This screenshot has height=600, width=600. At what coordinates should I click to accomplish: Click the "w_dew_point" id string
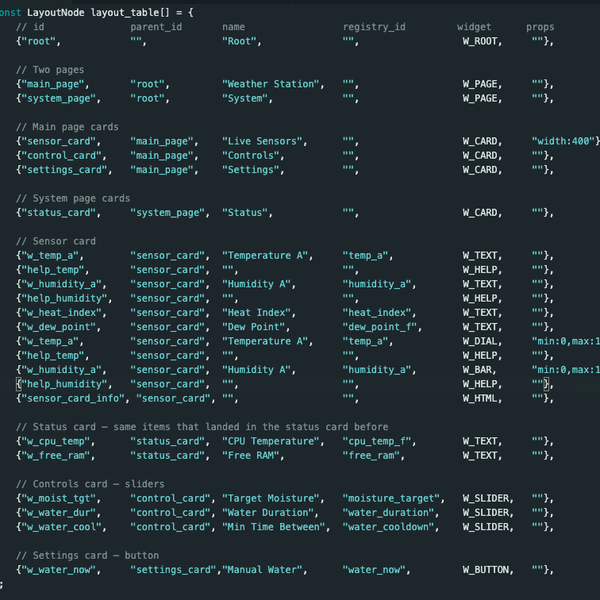58,327
